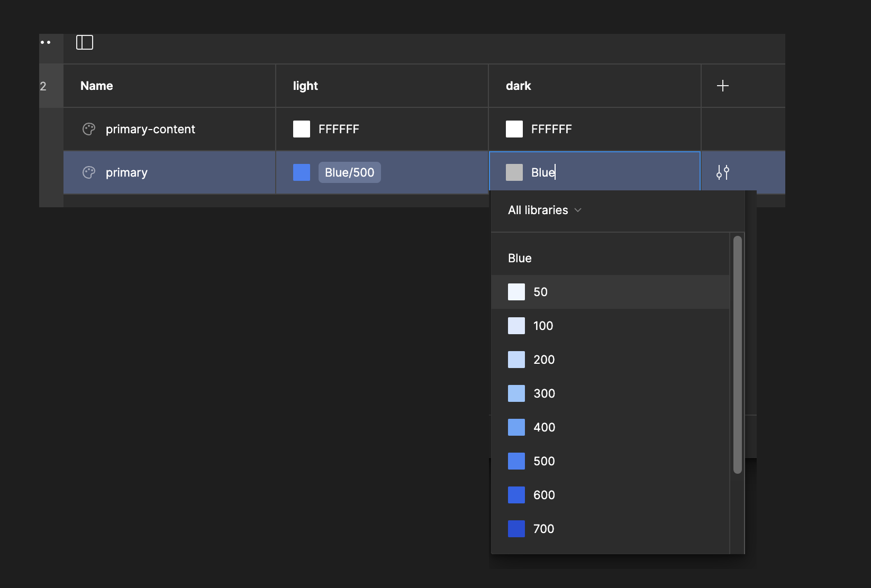Select the primary variable name

pos(126,172)
